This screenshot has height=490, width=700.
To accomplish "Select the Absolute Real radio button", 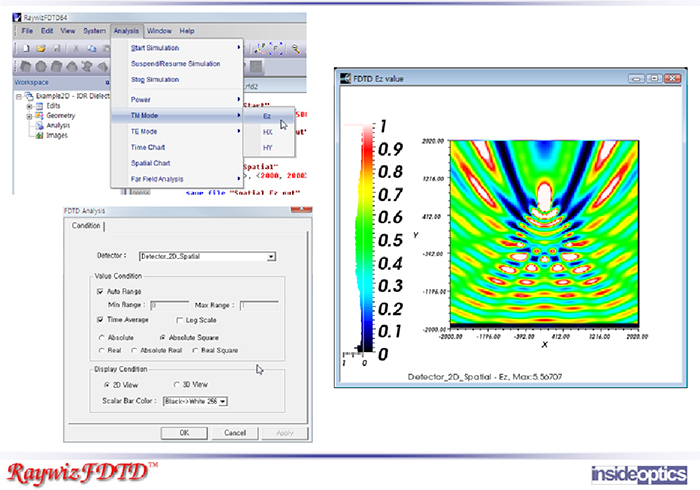I will [134, 350].
